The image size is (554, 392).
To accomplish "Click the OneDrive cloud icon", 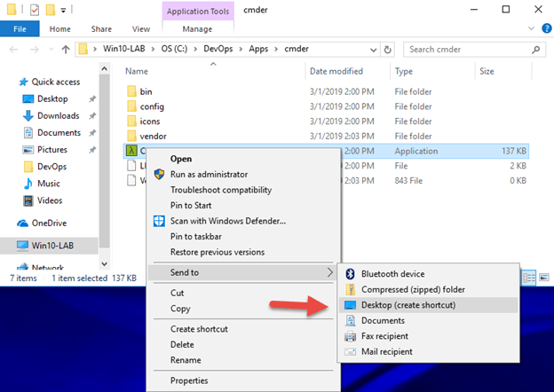I will pos(22,223).
